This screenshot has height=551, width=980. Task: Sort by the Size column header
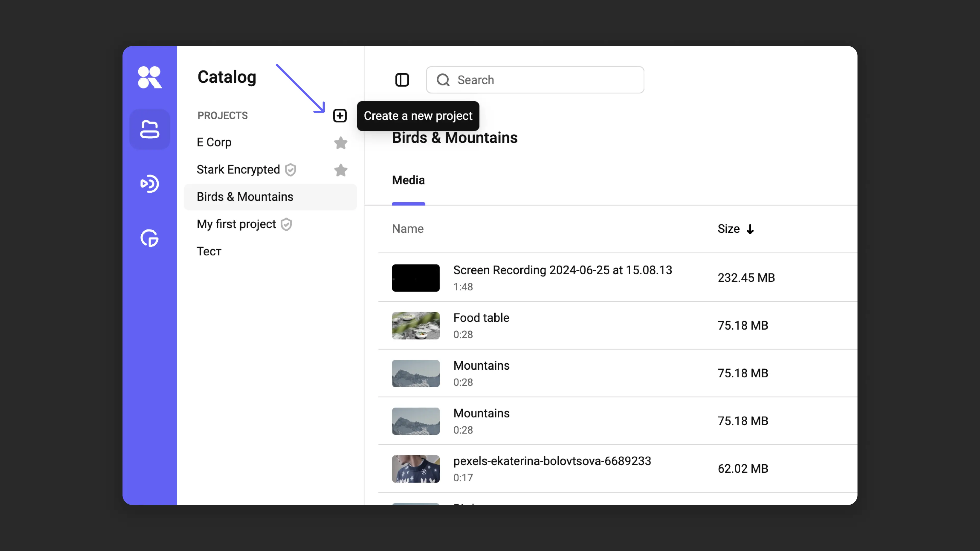pyautogui.click(x=729, y=229)
